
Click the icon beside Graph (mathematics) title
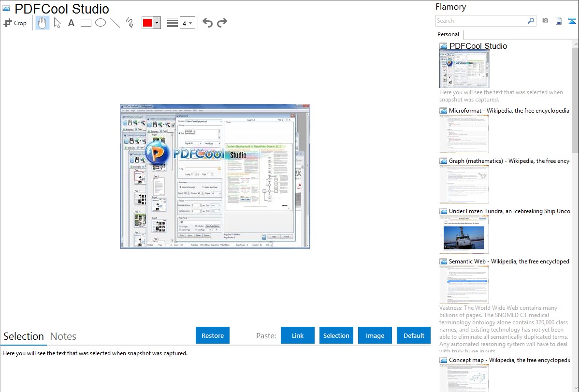pyautogui.click(x=444, y=161)
